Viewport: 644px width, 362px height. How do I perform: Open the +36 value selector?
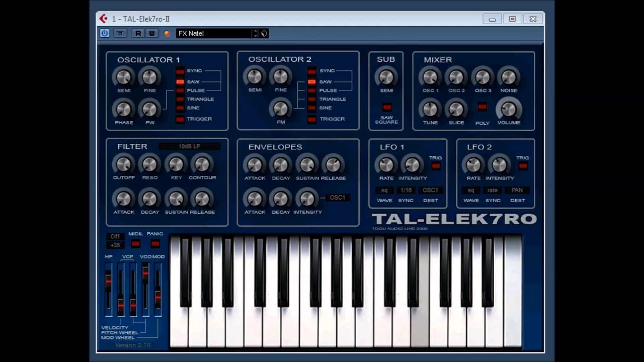pyautogui.click(x=115, y=245)
